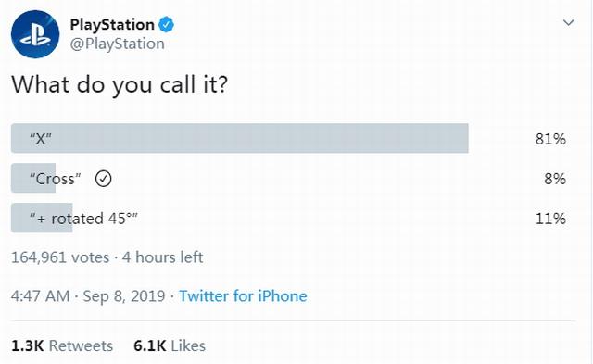Click the 81% poll result

tap(550, 139)
